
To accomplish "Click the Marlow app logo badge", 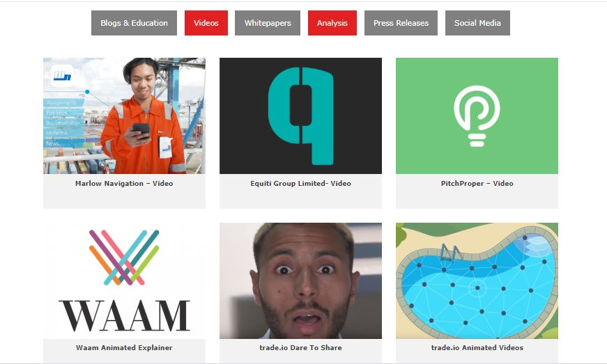I will coord(62,76).
